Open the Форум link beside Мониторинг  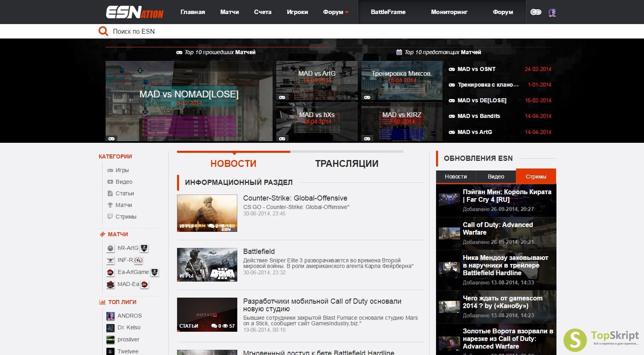tap(503, 12)
